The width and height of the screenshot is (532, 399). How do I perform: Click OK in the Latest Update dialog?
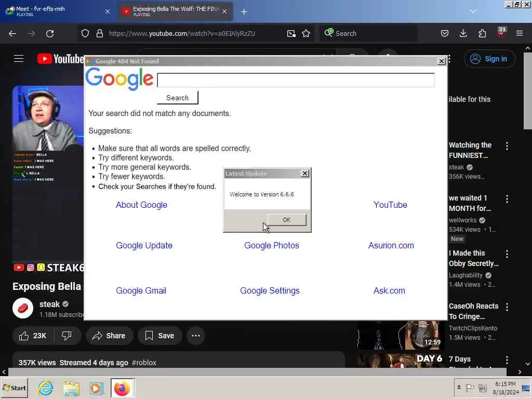coord(287,220)
